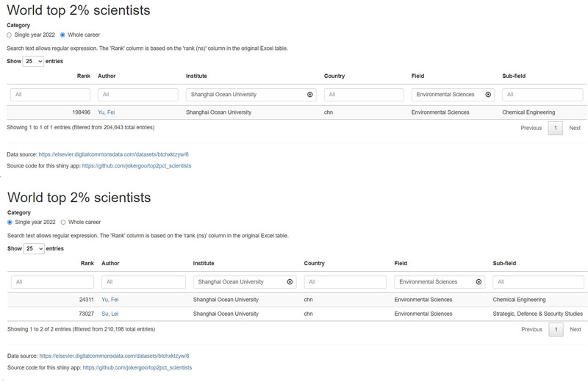Image resolution: width=588 pixels, height=382 pixels.
Task: Clear the Environmental Sciences filter in the upper table
Action: [x=488, y=95]
